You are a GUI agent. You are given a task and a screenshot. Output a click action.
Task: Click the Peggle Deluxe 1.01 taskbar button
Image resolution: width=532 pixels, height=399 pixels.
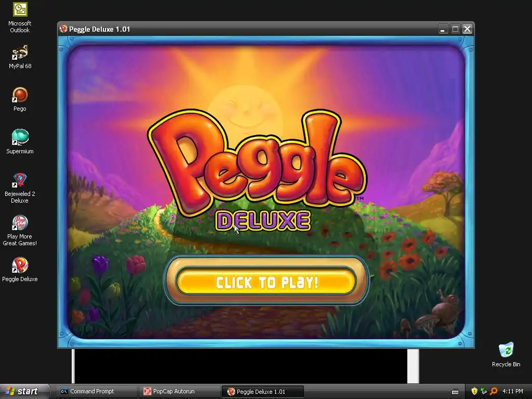262,392
